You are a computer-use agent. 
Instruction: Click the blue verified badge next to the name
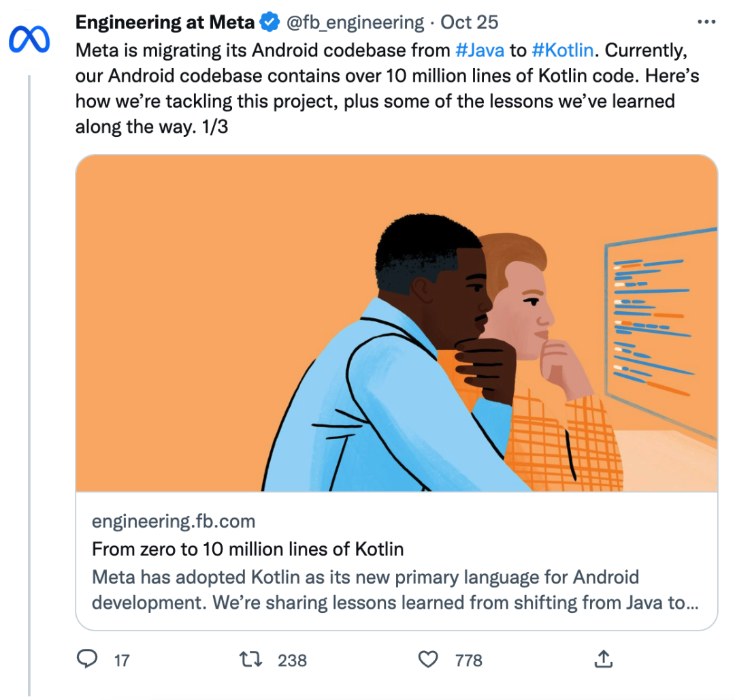(268, 21)
